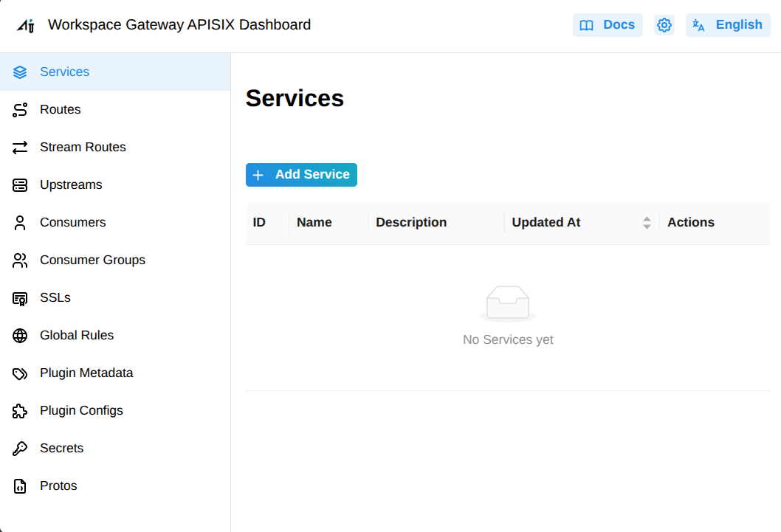Image resolution: width=781 pixels, height=532 pixels.
Task: Click the Upstreams server icon
Action: coord(20,185)
